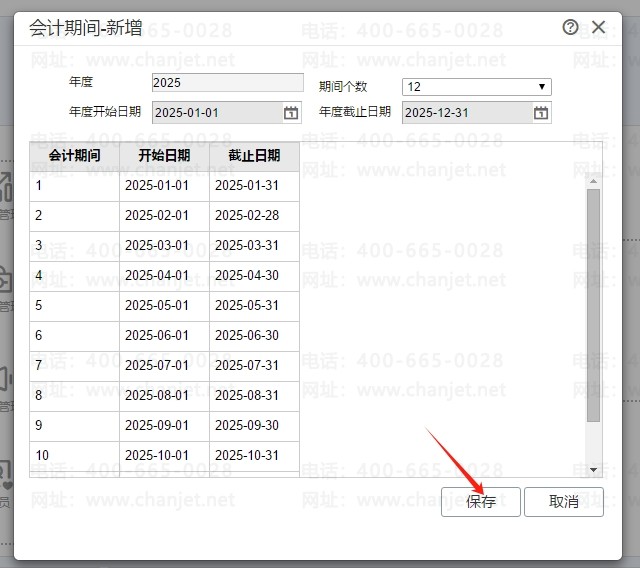Click end date cell 2025-10-31
The width and height of the screenshot is (640, 568).
pos(254,456)
